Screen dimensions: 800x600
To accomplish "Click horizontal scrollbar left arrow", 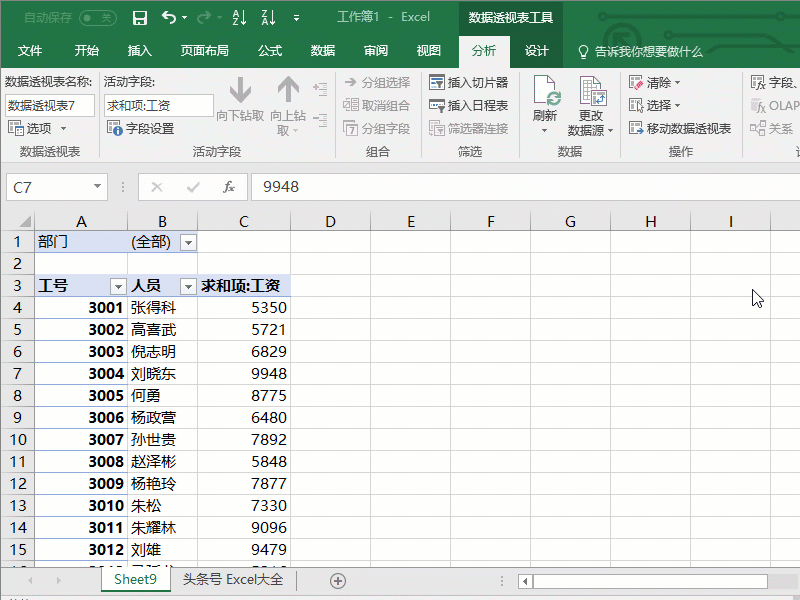I will [525, 581].
